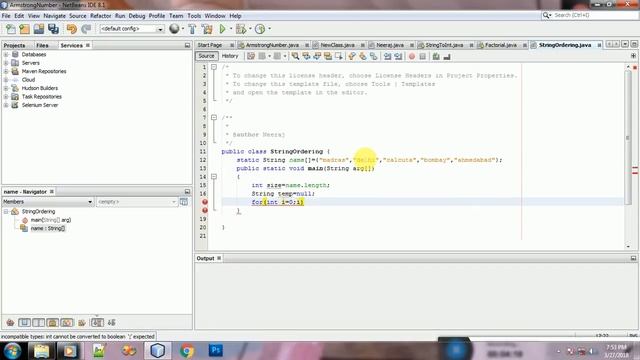Click the Undo arrow icon
Image resolution: width=640 pixels, height=360 pixels.
[72, 29]
